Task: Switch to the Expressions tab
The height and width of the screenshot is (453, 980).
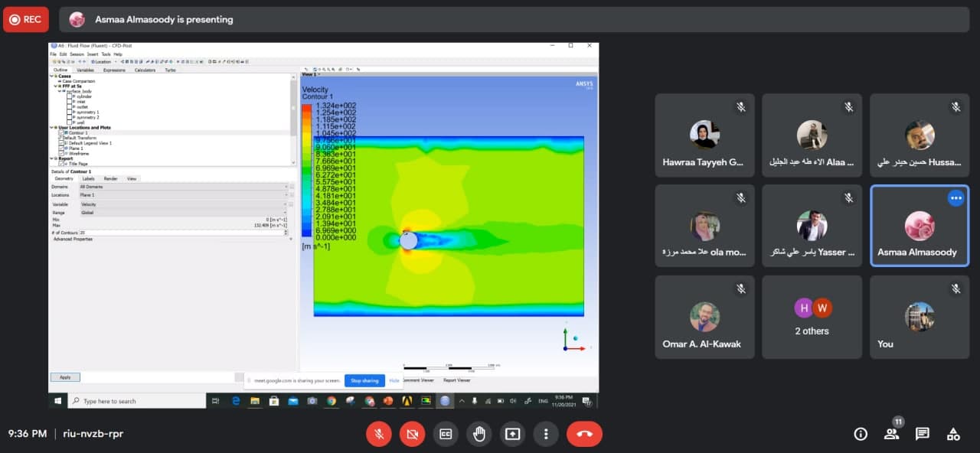Action: coord(114,70)
